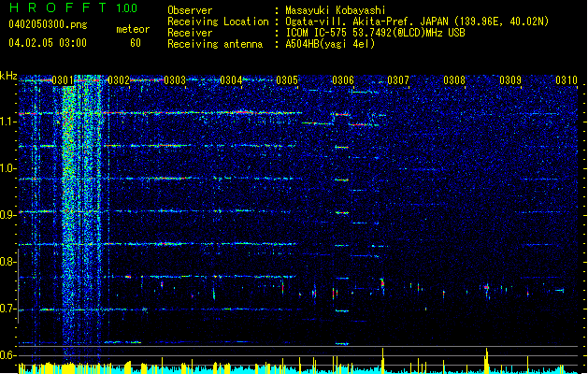Click the 'Receiving antenna' label
588x374 pixels.
215,44
